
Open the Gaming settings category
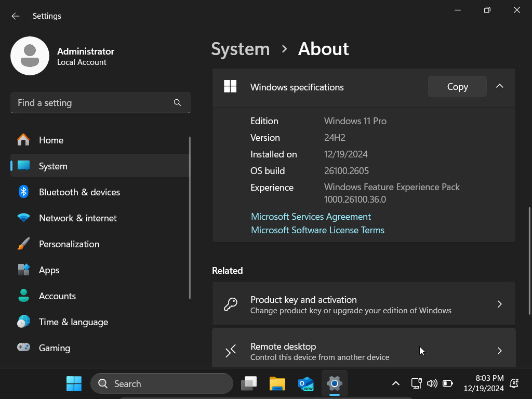point(100,348)
